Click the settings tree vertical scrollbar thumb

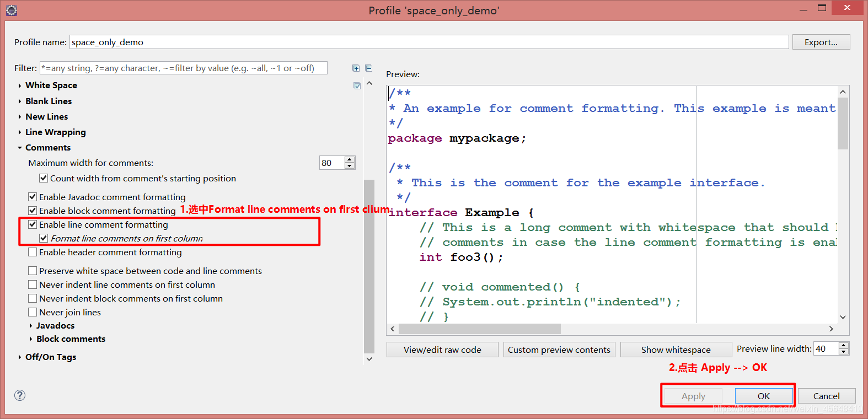click(x=369, y=266)
